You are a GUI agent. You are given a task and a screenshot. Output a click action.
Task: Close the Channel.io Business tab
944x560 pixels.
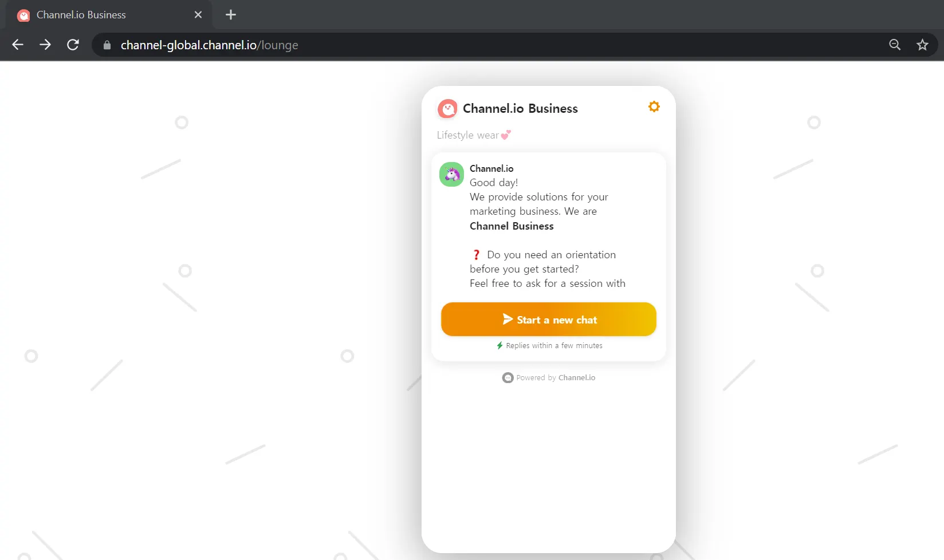[198, 15]
